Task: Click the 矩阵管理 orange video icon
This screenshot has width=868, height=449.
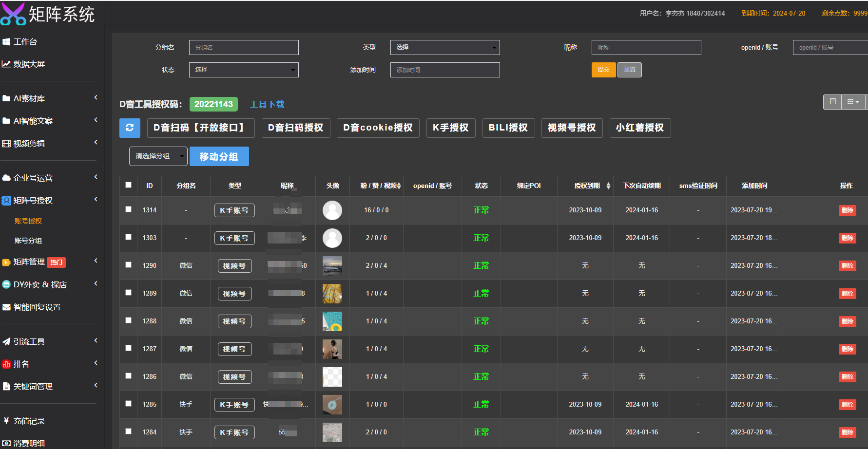Action: tap(6, 262)
